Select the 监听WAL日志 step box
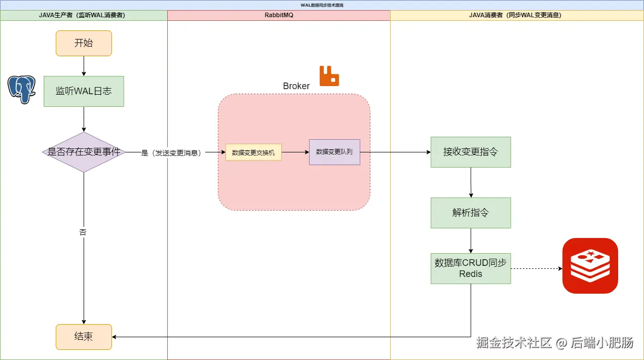Viewport: 644px width, 360px height. [x=84, y=91]
